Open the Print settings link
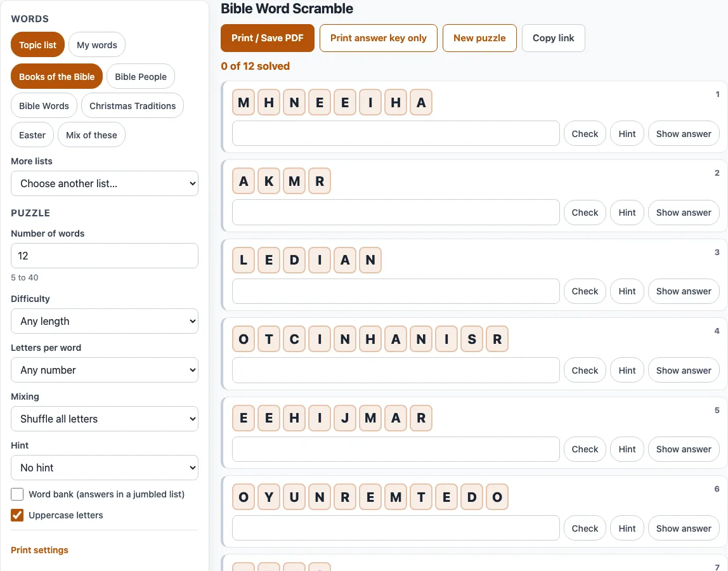 point(39,550)
